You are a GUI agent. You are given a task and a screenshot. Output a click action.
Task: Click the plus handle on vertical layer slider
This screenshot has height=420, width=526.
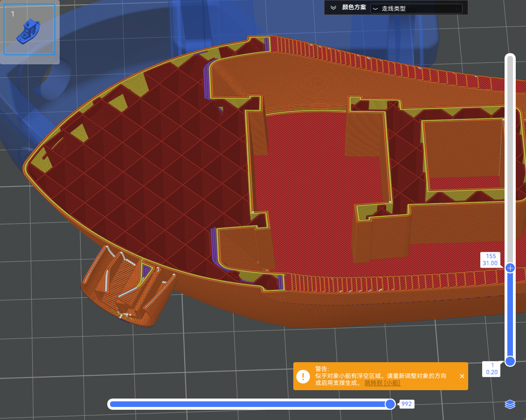(x=510, y=268)
